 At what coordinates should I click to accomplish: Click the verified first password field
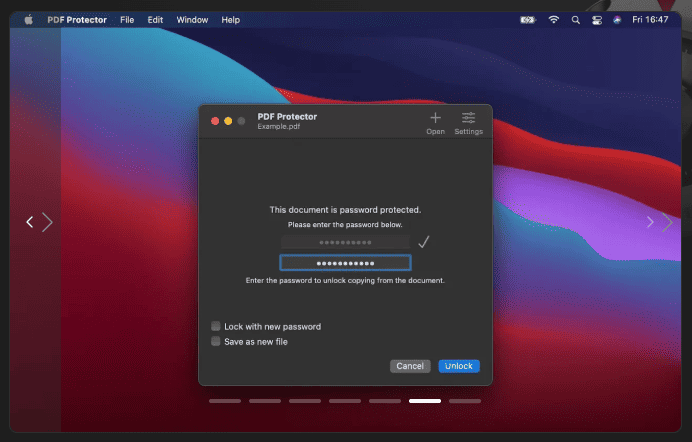click(x=346, y=242)
